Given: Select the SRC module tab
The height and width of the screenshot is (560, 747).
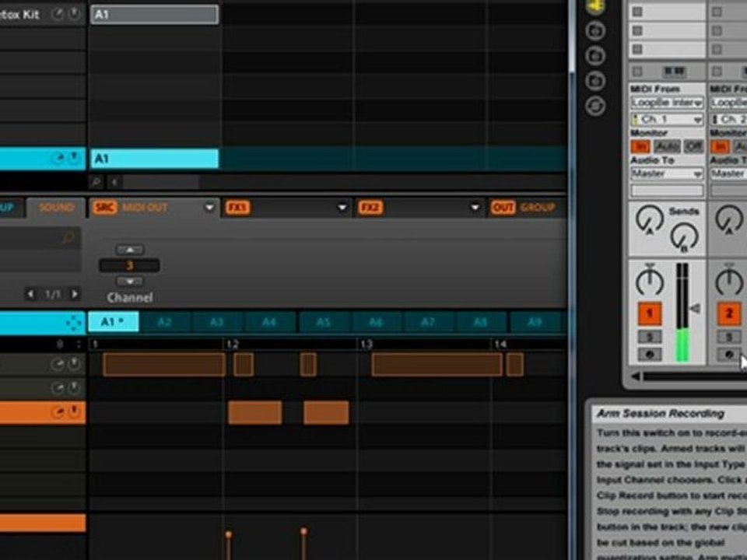Looking at the screenshot, I should coord(104,208).
